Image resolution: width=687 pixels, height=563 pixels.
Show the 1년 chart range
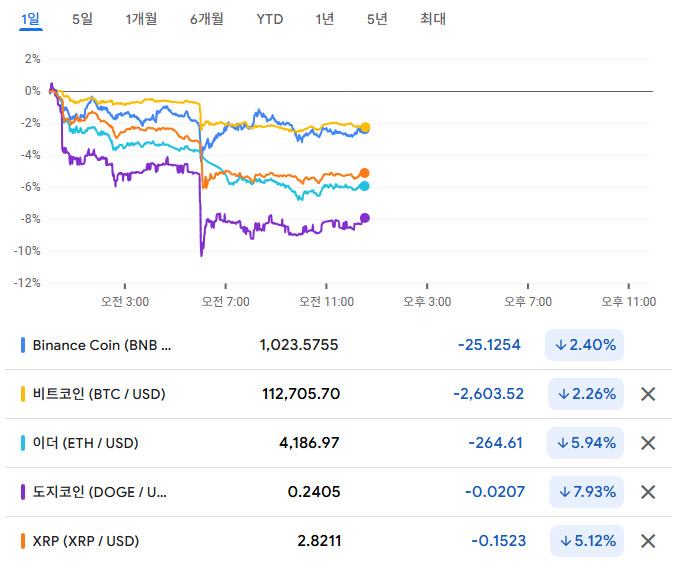click(324, 19)
